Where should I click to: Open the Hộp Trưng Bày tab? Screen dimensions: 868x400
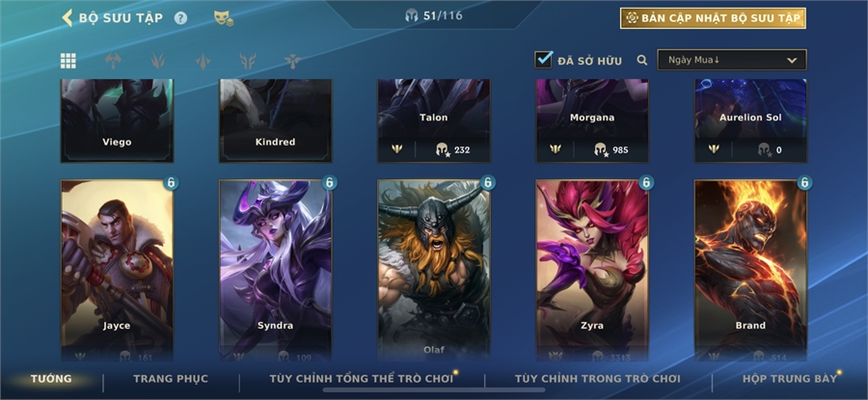click(790, 379)
